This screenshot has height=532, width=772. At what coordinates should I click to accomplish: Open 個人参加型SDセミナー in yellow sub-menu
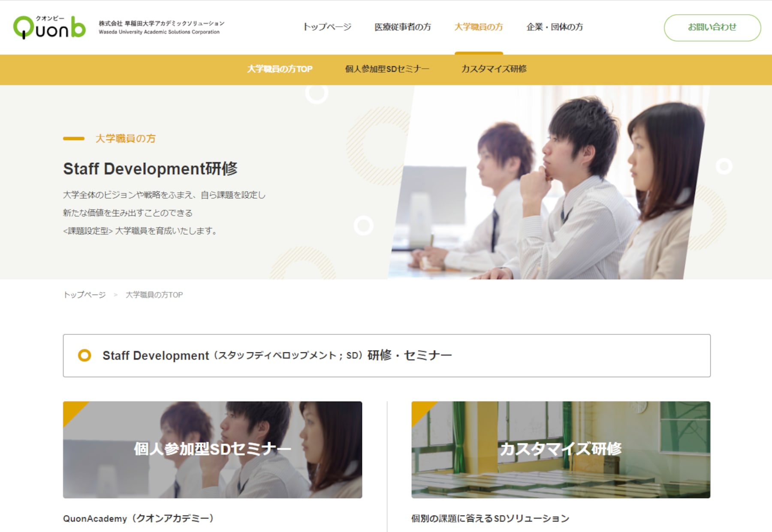(x=387, y=69)
